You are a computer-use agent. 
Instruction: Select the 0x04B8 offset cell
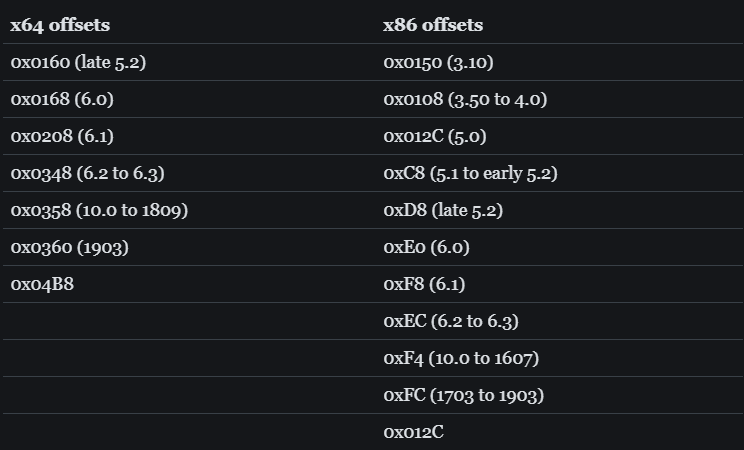point(42,284)
